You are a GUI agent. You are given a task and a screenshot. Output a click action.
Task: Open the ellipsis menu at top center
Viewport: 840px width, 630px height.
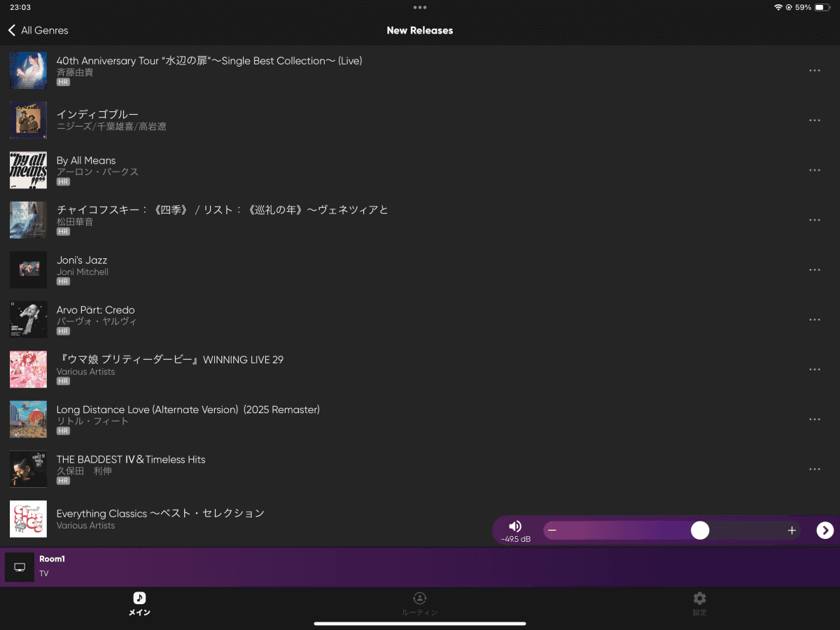click(x=419, y=8)
